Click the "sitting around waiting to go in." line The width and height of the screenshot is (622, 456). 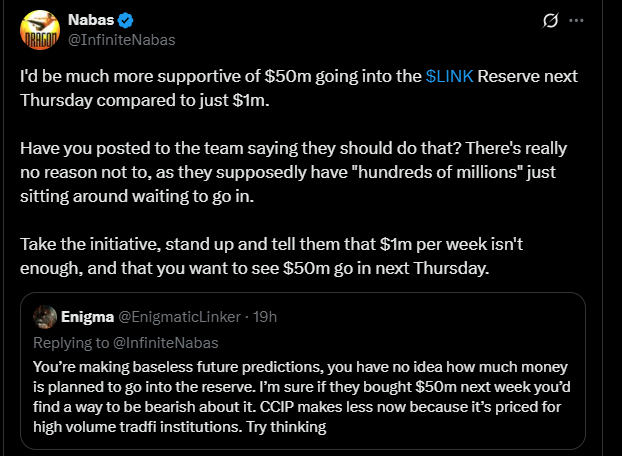pos(137,196)
